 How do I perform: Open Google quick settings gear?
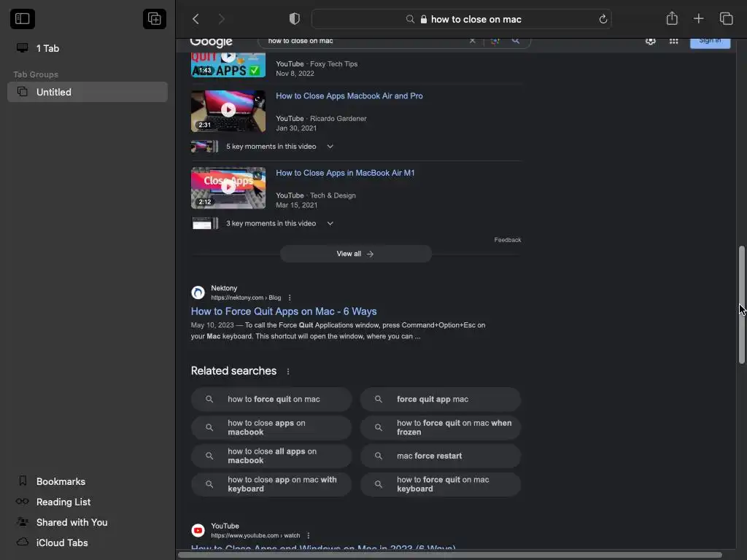click(650, 42)
